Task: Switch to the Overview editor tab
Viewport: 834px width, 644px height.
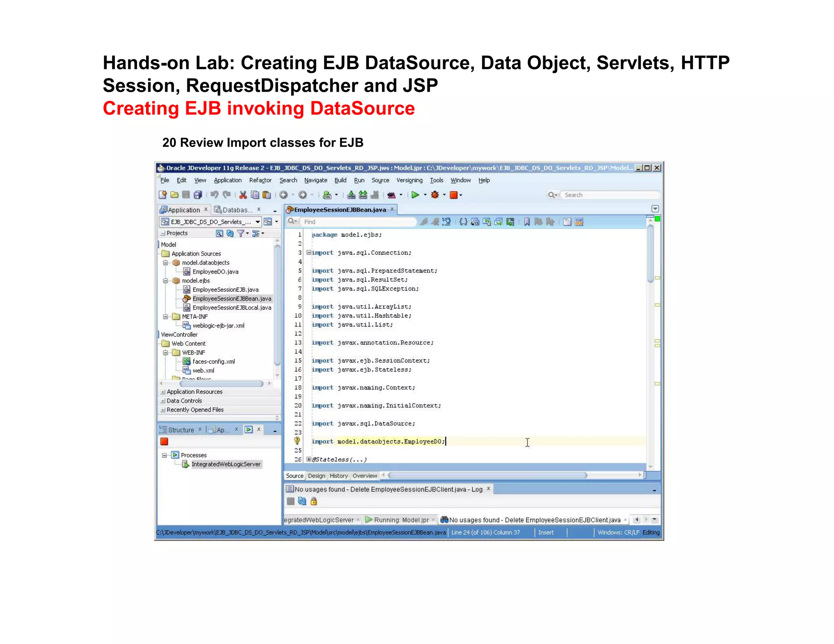Action: tap(365, 476)
